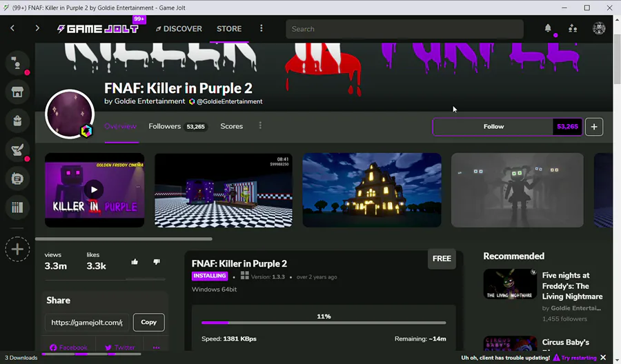This screenshot has height=364, width=621.
Task: Click the dashed-circle plus in the sidebar
Action: [17, 250]
